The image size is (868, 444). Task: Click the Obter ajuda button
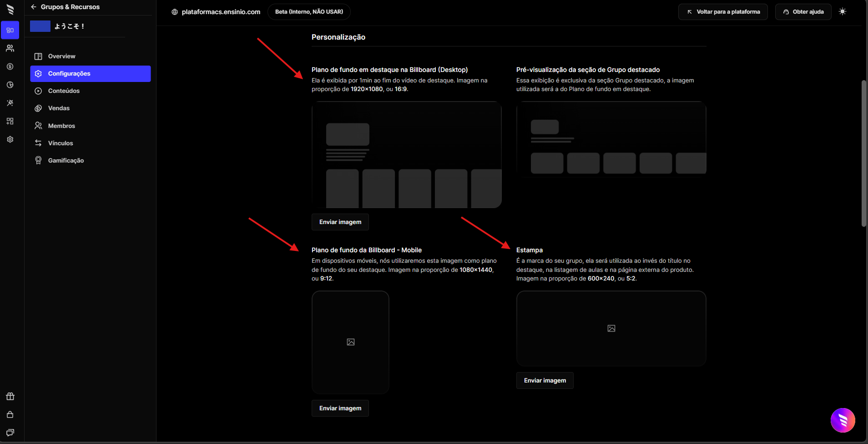[803, 12]
